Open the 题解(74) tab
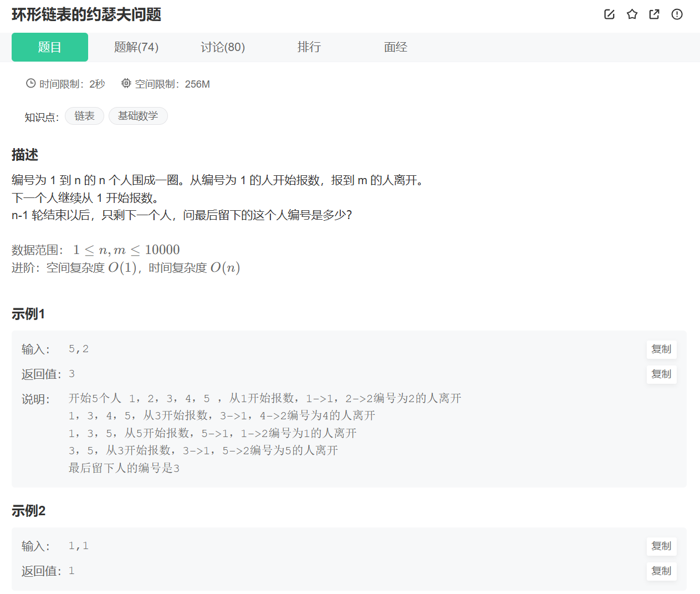 136,47
